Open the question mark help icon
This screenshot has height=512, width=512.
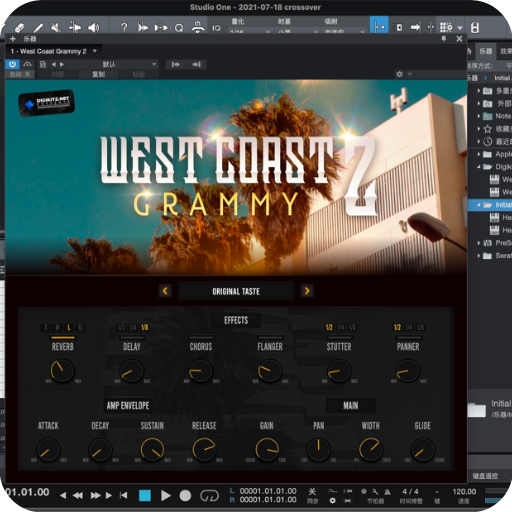[124, 27]
